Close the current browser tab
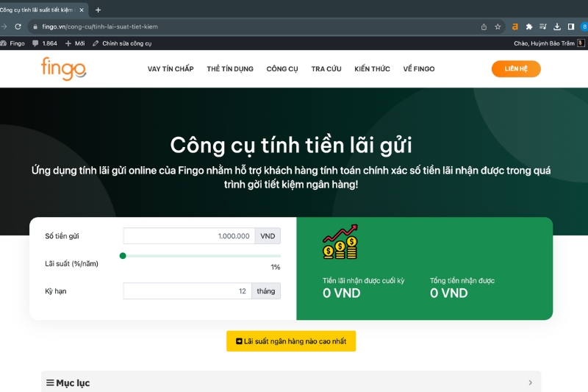Viewport: 588px width, 392px height. point(82,10)
